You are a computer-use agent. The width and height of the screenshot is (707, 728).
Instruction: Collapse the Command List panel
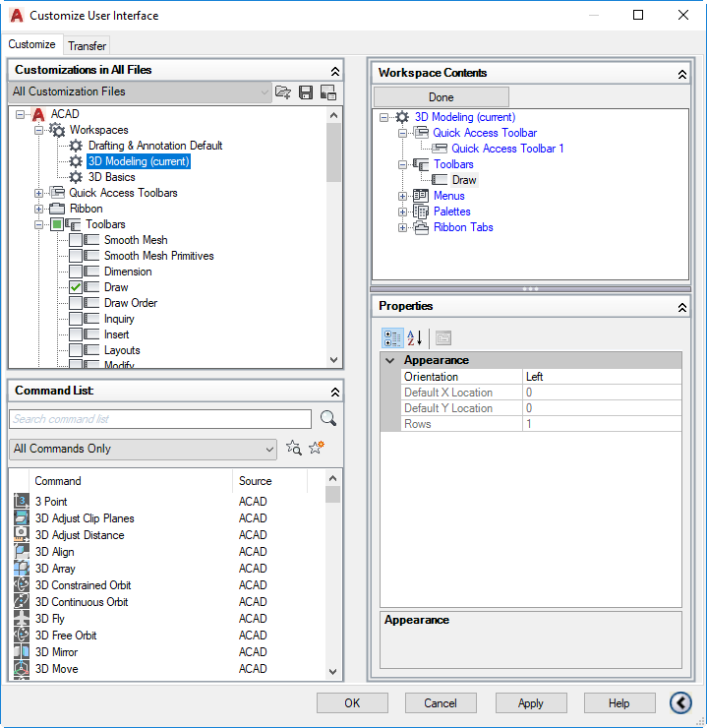click(335, 392)
